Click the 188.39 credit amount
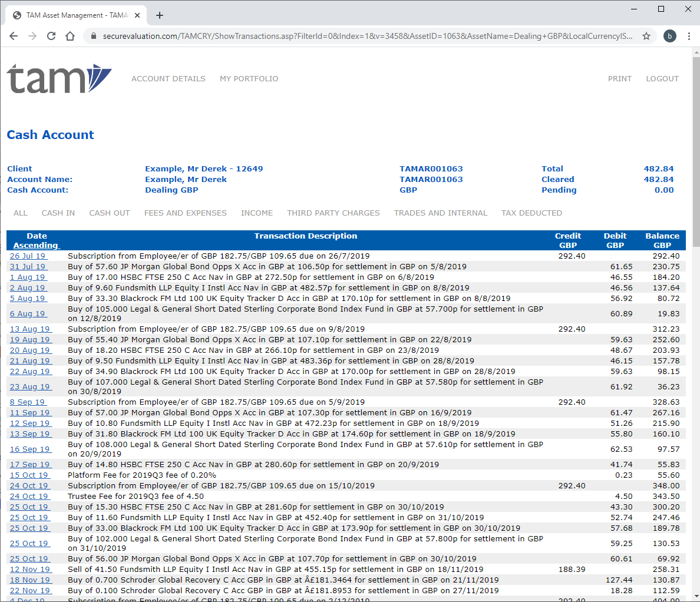This screenshot has height=602, width=700. (x=572, y=570)
